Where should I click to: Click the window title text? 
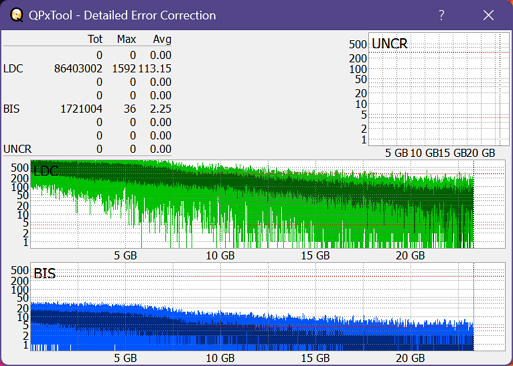122,15
